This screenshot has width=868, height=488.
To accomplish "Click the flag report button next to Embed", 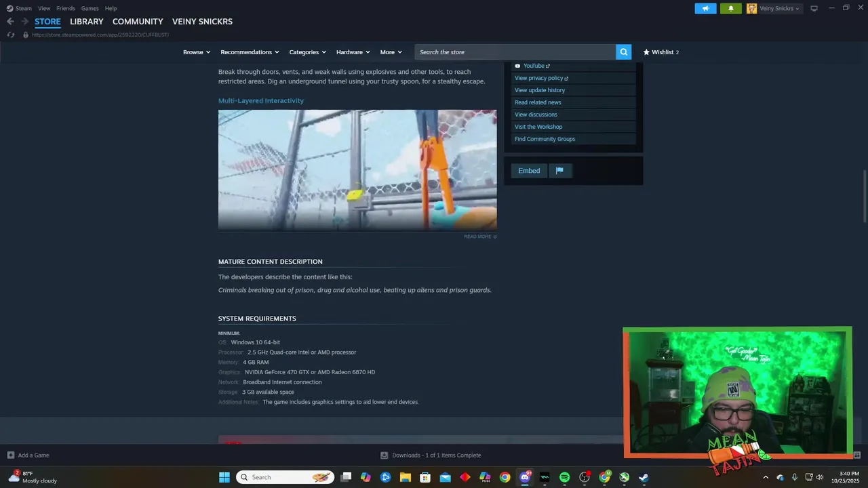I will 559,171.
